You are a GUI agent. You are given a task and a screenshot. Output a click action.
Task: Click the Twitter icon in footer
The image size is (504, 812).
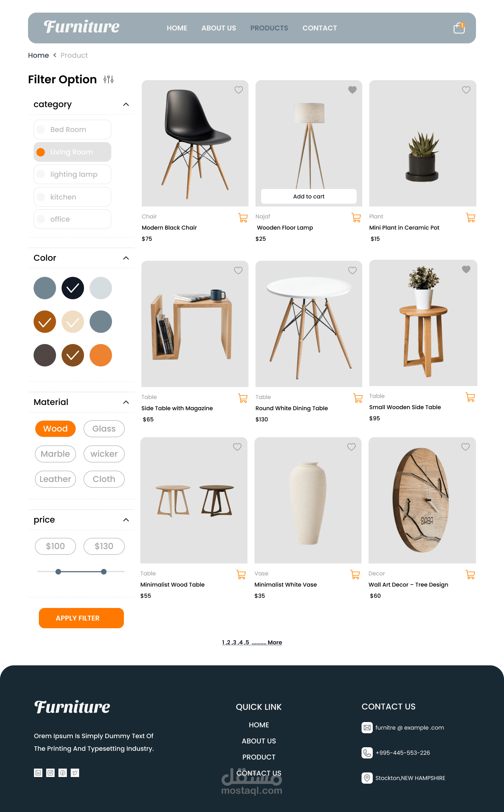tap(75, 773)
